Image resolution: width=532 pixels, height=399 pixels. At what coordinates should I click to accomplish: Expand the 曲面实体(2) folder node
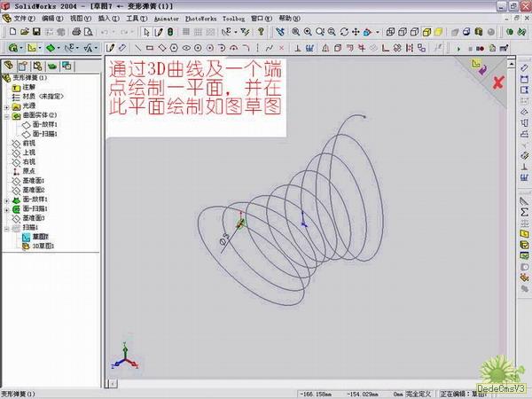click(x=6, y=115)
